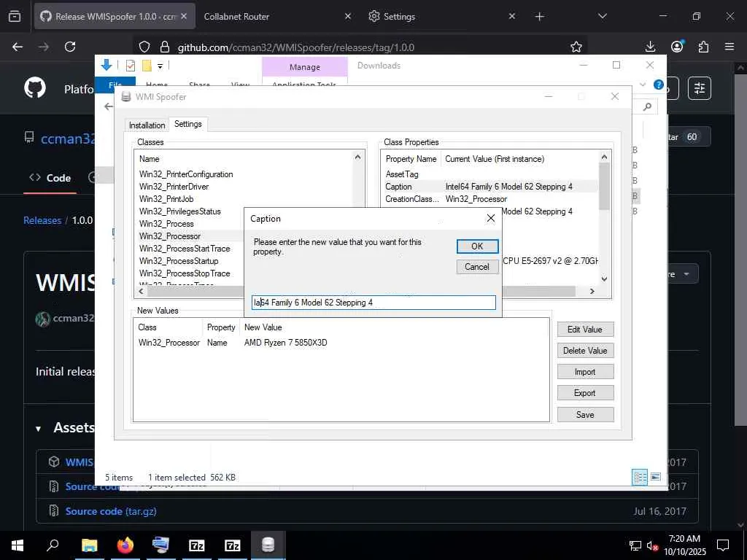Select Win32_PrinterConfiguration class
The height and width of the screenshot is (560, 747).
pos(186,174)
